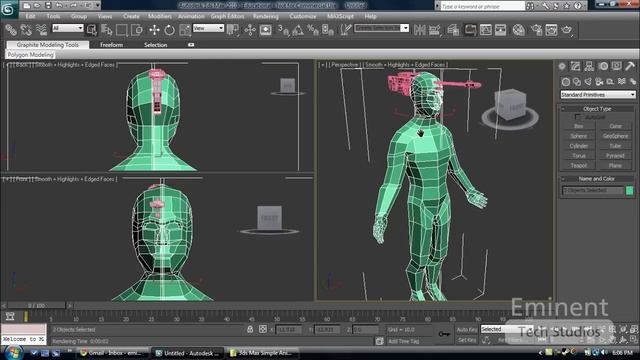Open the Modifiers menu
Image resolution: width=640 pixels, height=360 pixels.
[x=160, y=16]
